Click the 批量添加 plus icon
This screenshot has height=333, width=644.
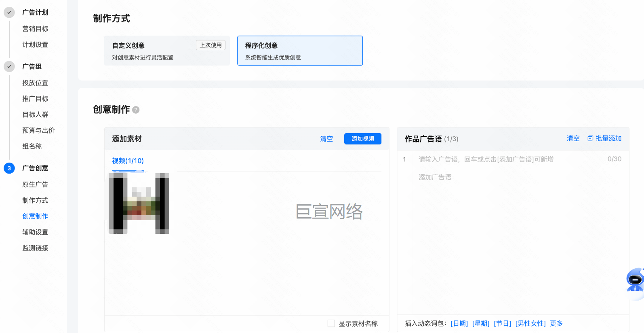point(590,139)
